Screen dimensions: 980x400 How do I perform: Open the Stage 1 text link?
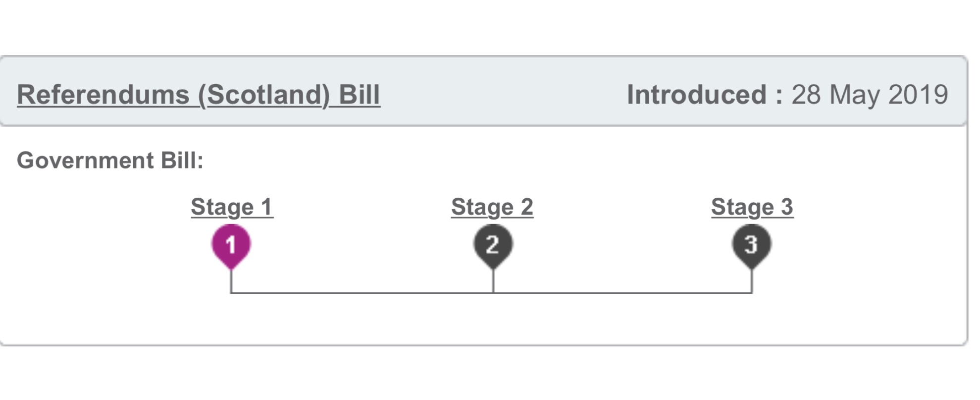[232, 207]
